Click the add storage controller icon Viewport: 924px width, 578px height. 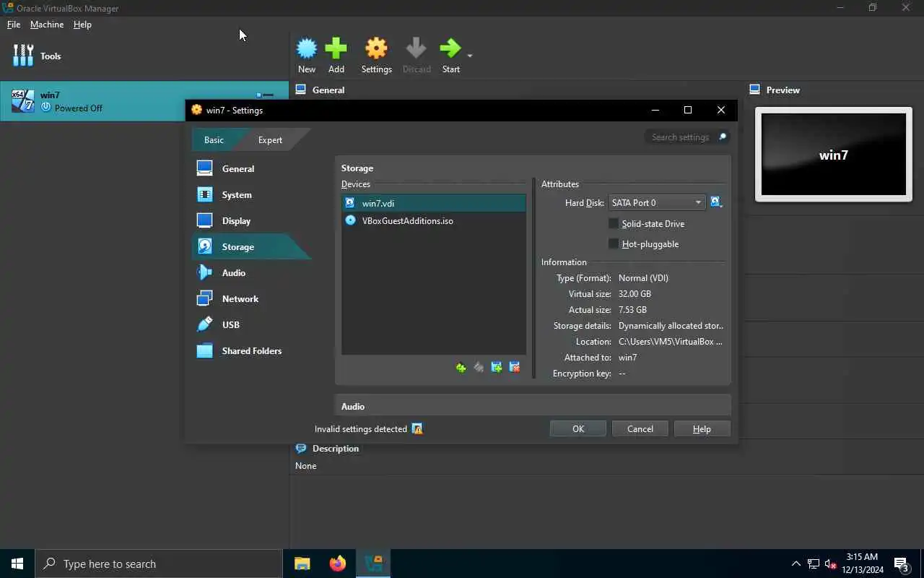[497, 367]
